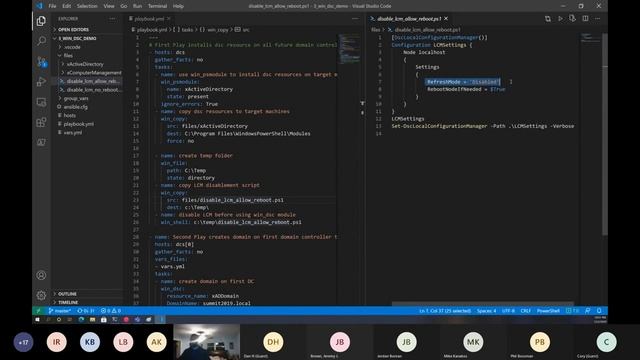The height and width of the screenshot is (360, 640).
Task: Click the +17 participants avatar
Action: 23,342
